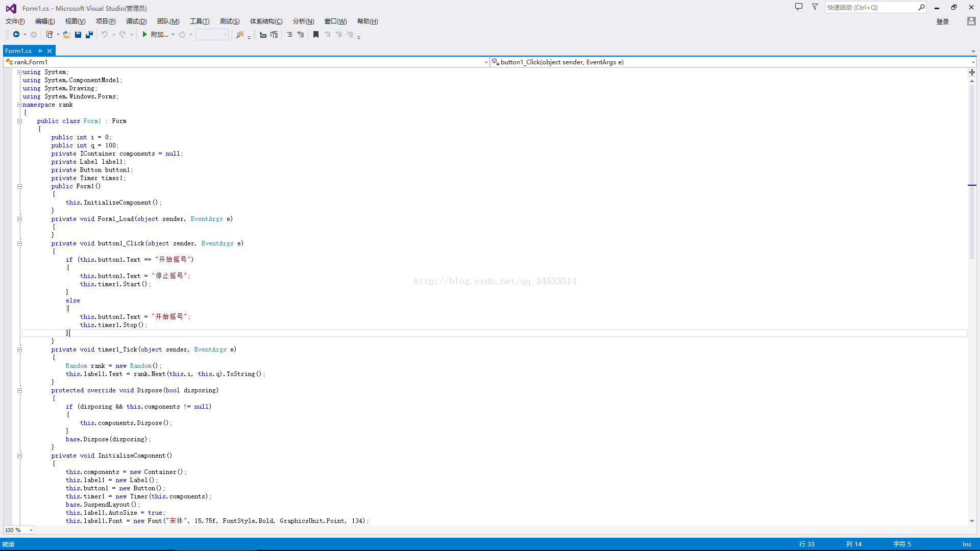
Task: Open the 视图(V) menu
Action: point(75,21)
